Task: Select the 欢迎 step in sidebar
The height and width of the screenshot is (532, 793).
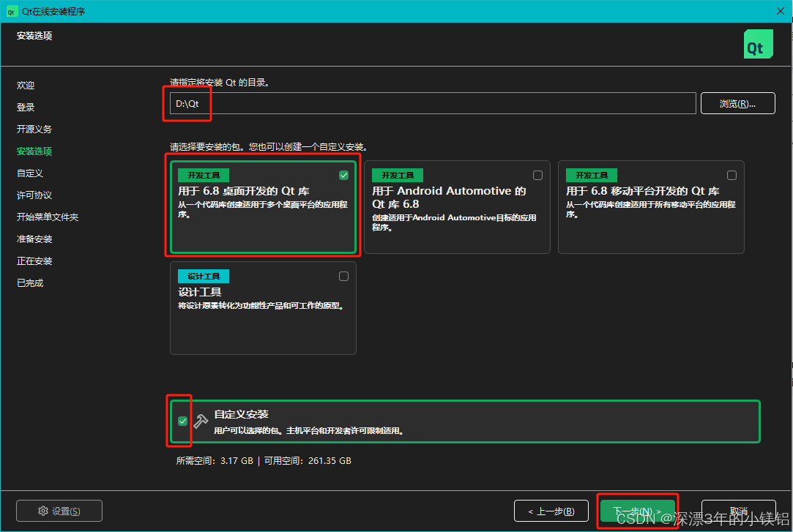Action: (26, 86)
